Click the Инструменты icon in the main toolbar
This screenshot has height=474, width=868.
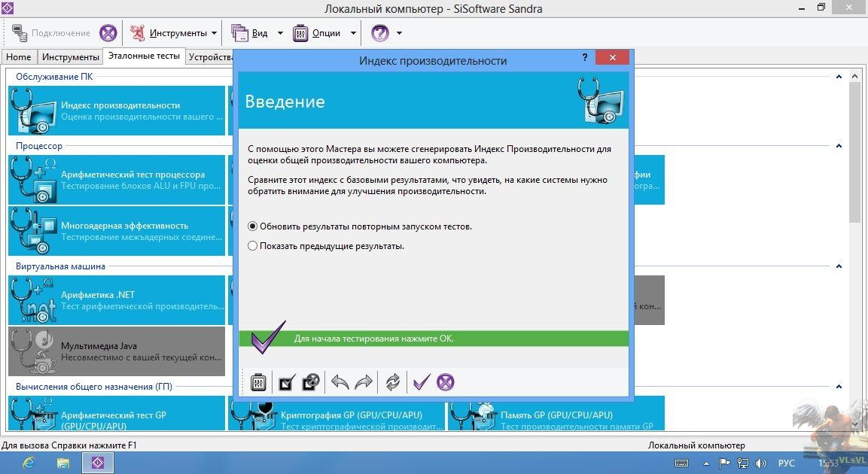pos(137,33)
